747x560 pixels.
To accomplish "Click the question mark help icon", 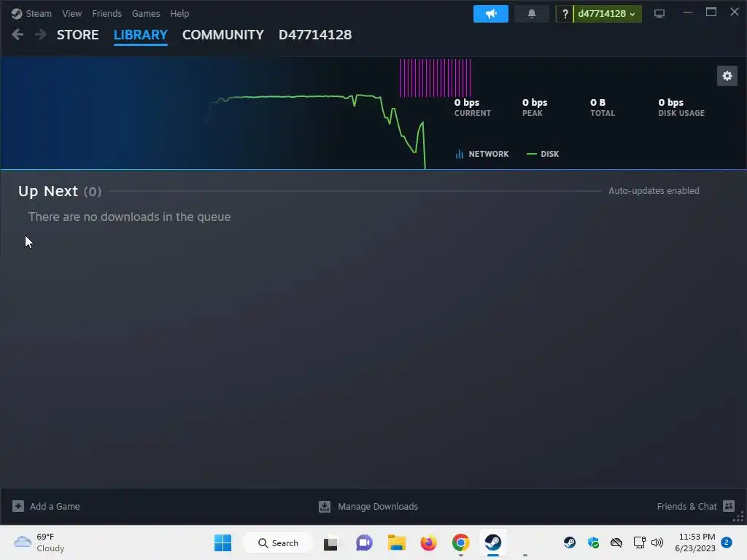I will [565, 13].
